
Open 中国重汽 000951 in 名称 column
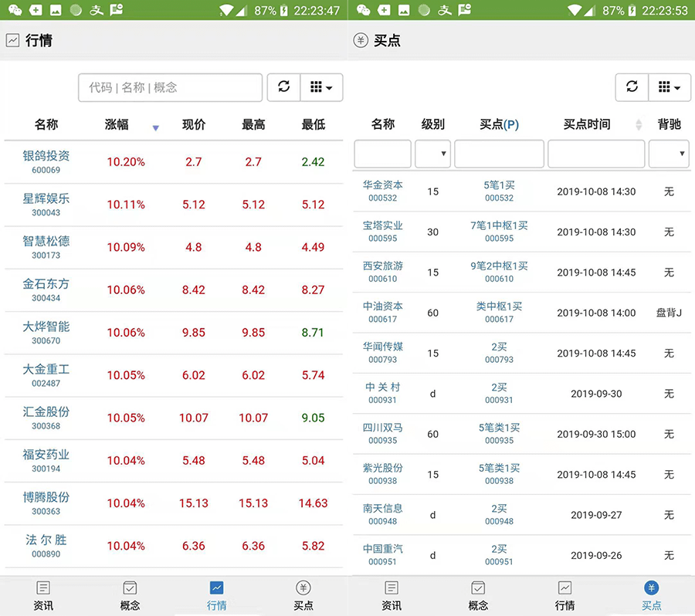[x=382, y=554]
